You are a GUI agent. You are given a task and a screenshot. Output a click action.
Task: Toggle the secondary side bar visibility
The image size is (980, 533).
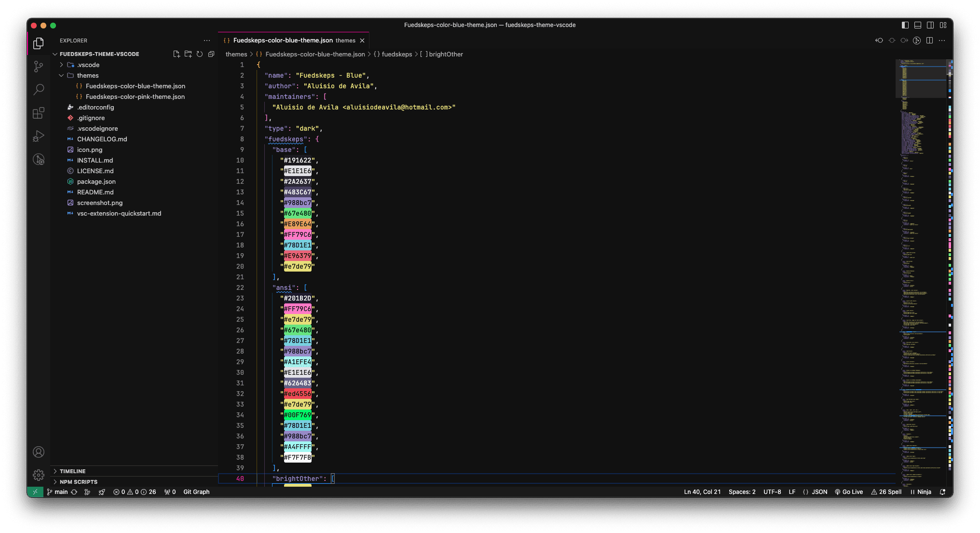(930, 25)
